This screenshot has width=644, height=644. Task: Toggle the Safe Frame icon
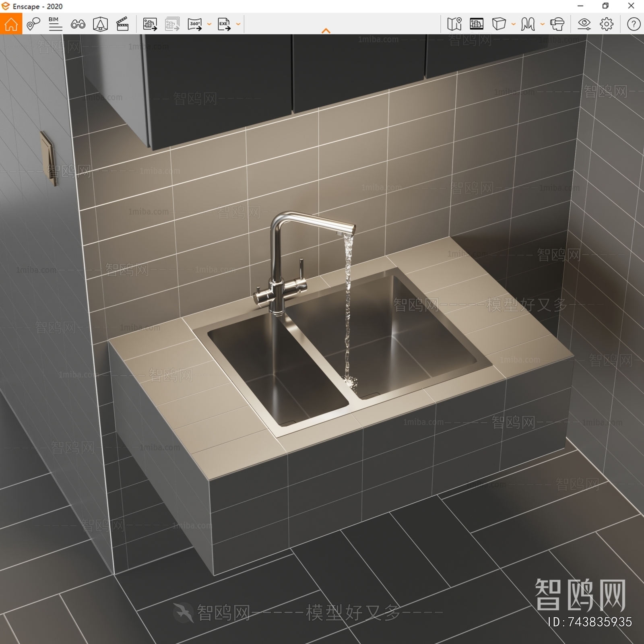coord(100,24)
